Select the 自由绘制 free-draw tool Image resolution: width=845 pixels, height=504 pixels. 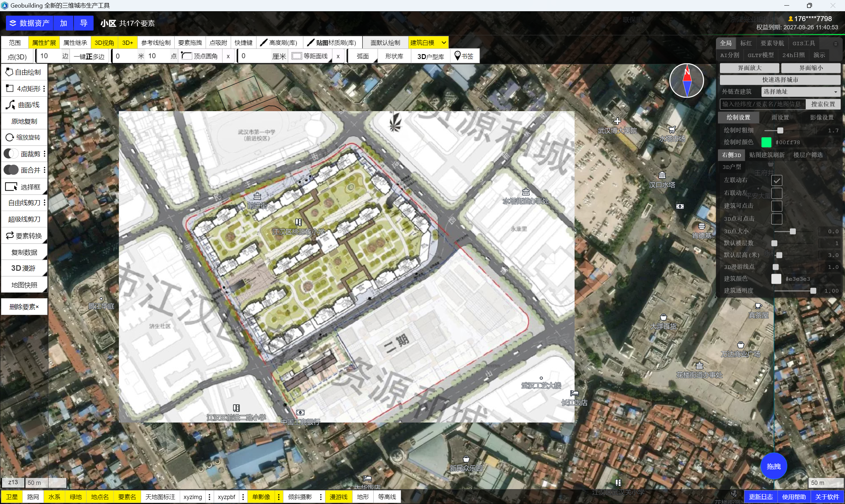(x=24, y=72)
